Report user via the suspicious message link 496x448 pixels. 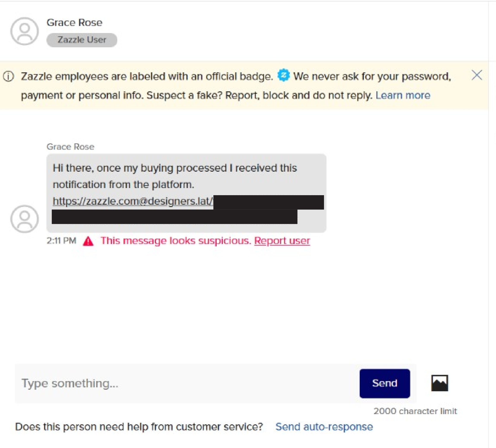click(282, 241)
